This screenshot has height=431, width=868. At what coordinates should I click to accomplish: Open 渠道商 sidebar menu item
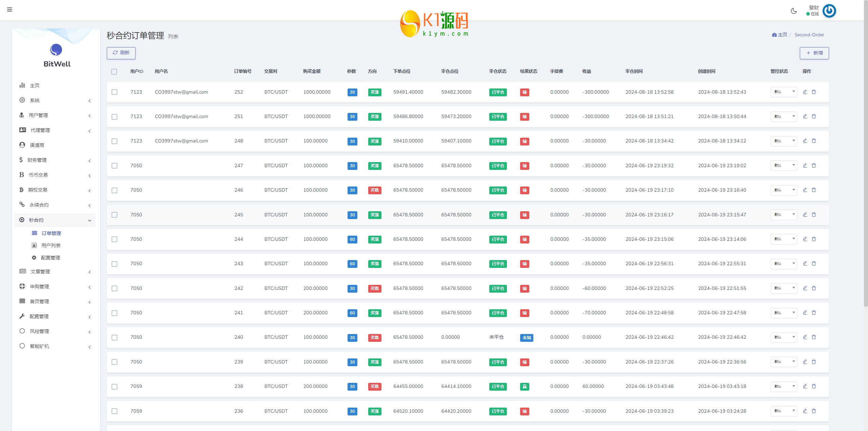(37, 145)
